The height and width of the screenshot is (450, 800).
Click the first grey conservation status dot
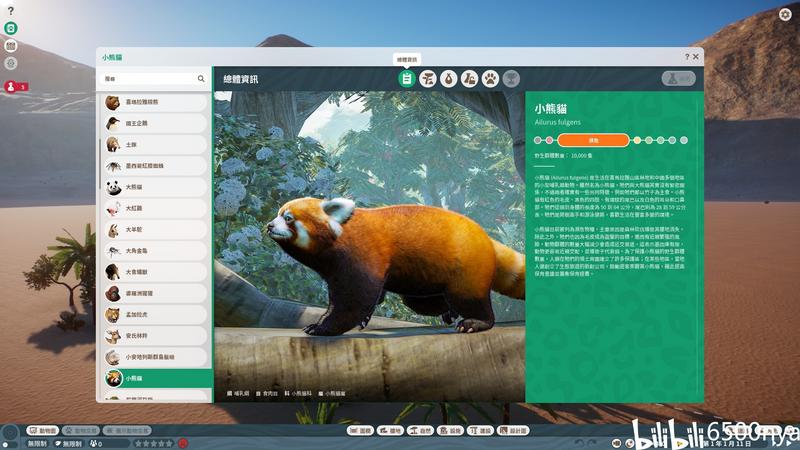538,140
